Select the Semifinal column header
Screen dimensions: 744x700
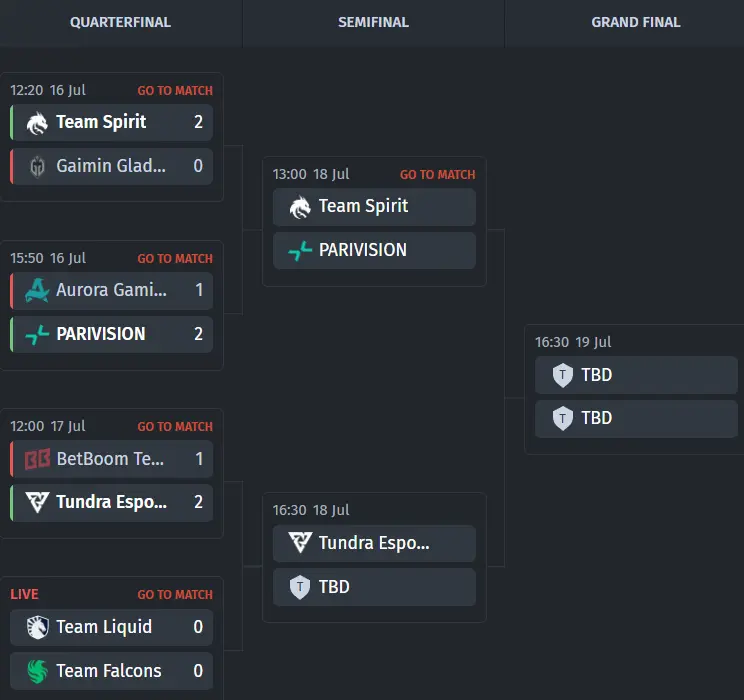pyautogui.click(x=373, y=22)
